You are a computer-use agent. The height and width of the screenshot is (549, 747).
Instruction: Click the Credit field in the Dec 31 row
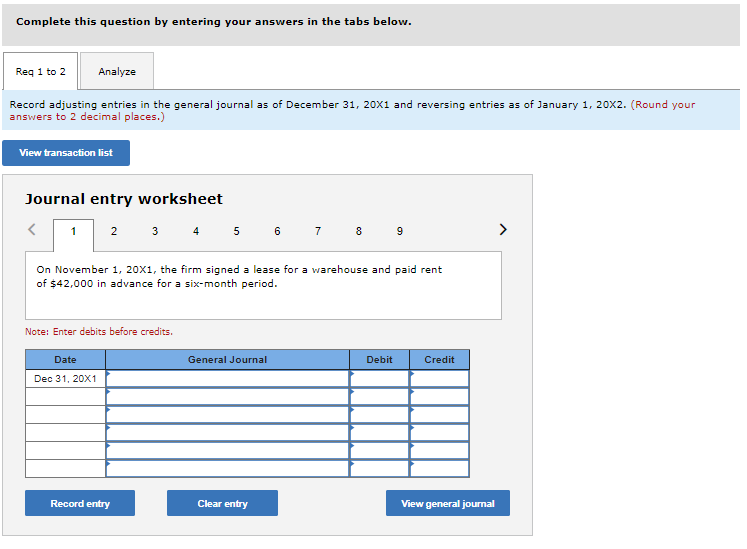click(x=440, y=379)
